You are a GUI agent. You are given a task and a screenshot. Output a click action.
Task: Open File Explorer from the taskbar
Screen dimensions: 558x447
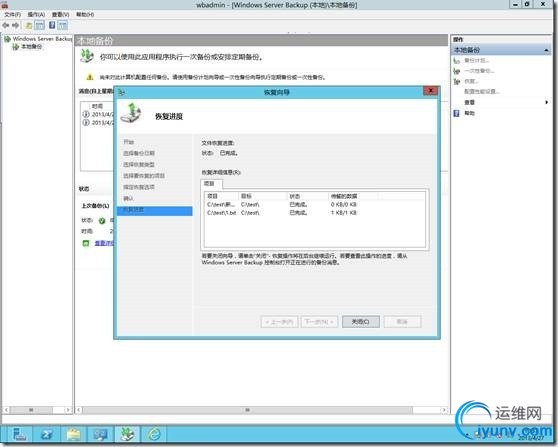pos(73,434)
